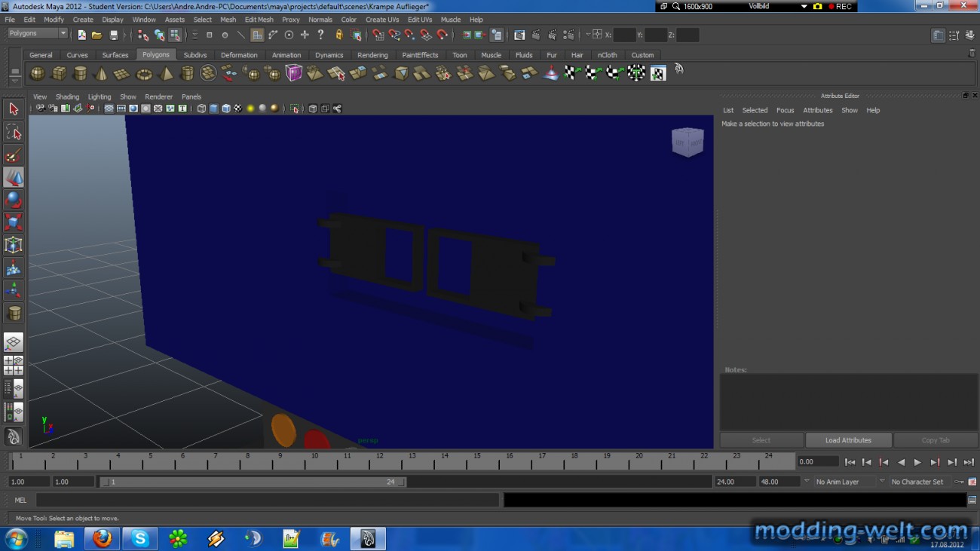Screen dimensions: 980x551
Task: Click the current frame 0.00 field
Action: (x=818, y=462)
